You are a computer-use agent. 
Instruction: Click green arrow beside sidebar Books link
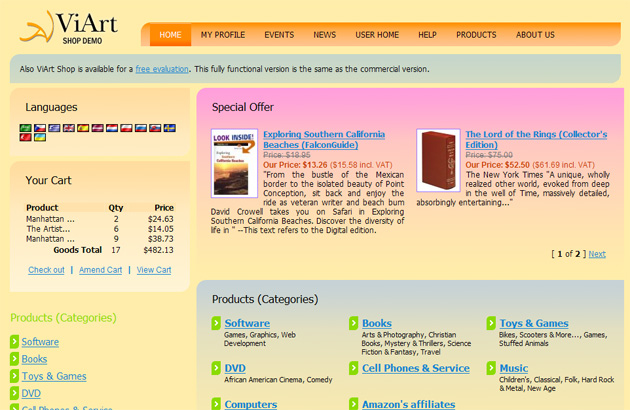point(14,359)
